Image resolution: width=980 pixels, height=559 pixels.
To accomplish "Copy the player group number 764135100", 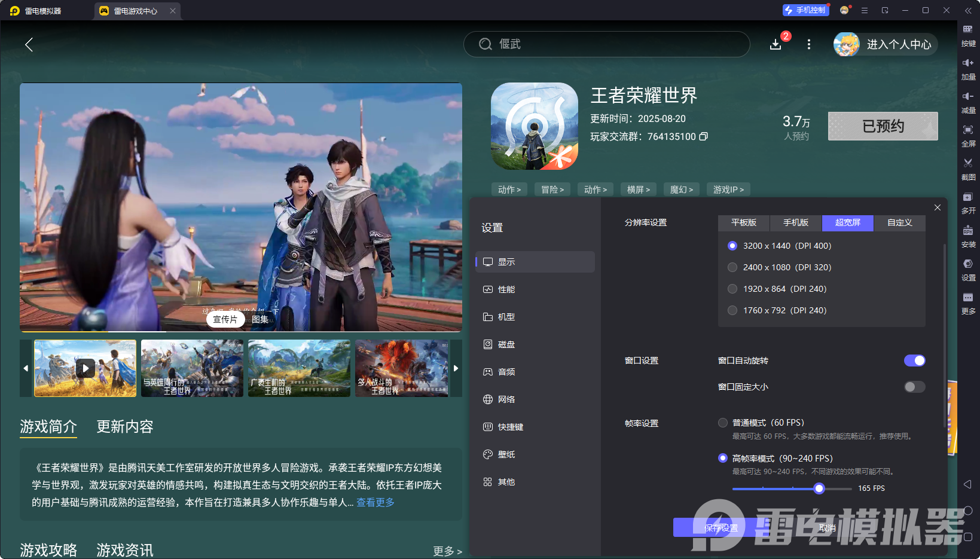I will (704, 136).
